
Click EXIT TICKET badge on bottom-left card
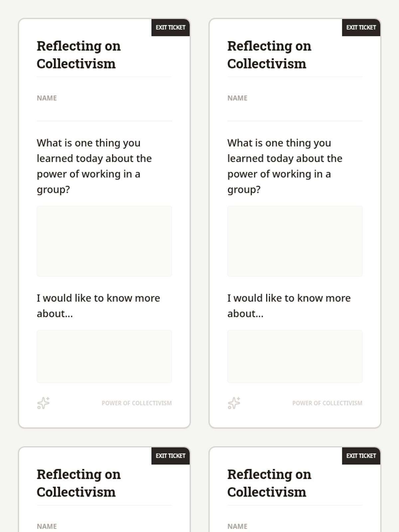click(x=171, y=456)
